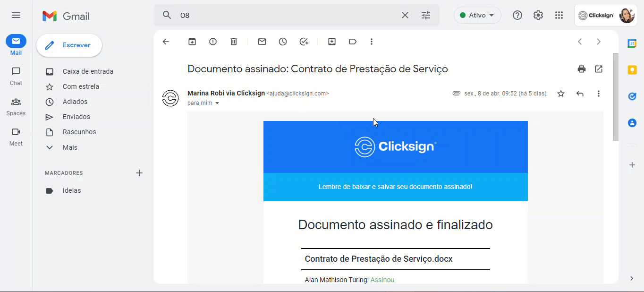
Task: Go back to message list arrow
Action: (166, 42)
